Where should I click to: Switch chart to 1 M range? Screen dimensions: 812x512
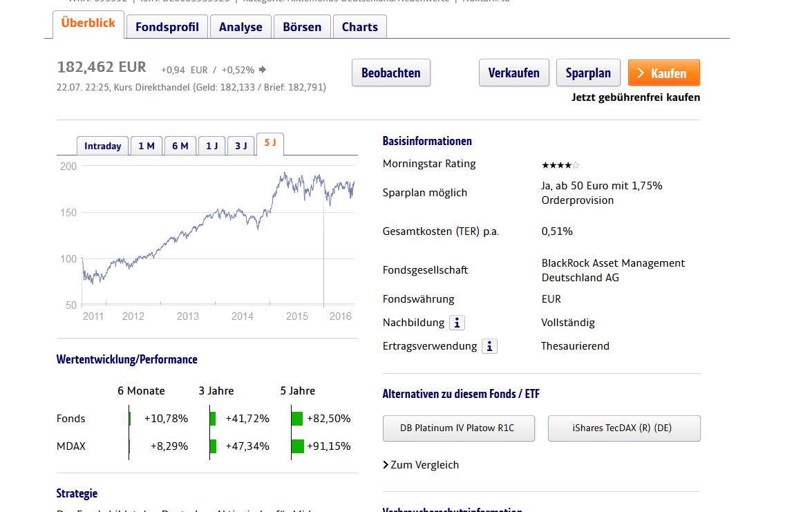point(147,146)
